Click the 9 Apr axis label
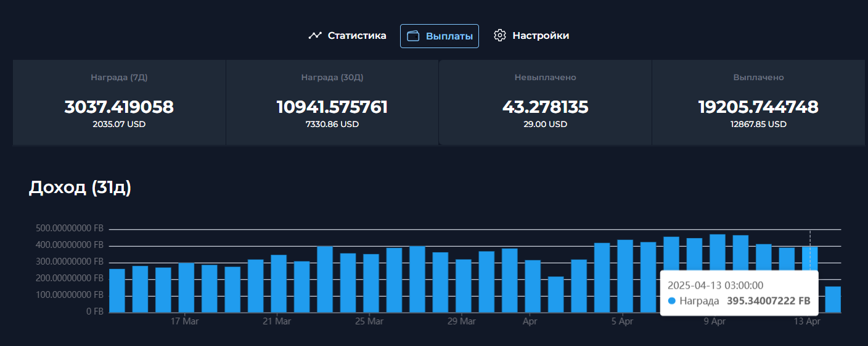Viewport: 868px width, 346px height. point(715,321)
